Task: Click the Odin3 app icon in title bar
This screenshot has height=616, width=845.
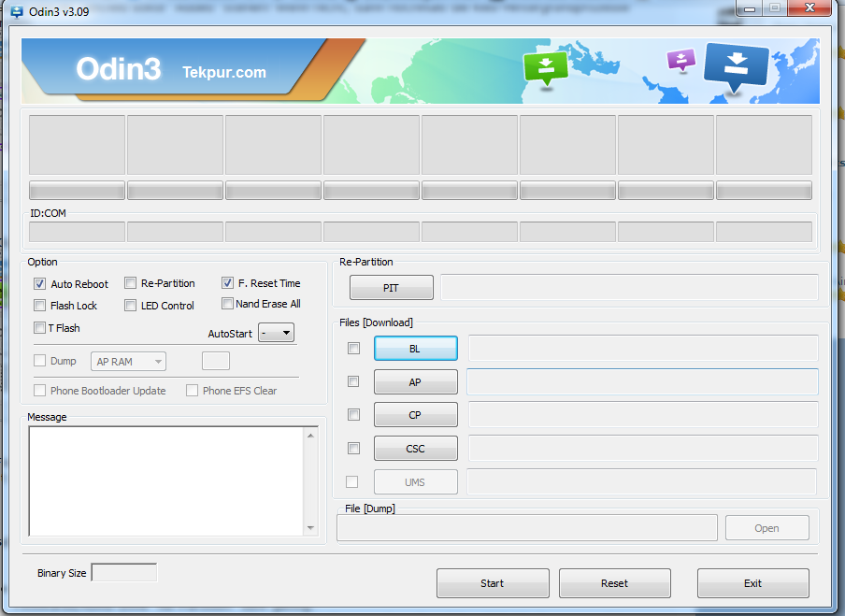Action: pyautogui.click(x=16, y=11)
